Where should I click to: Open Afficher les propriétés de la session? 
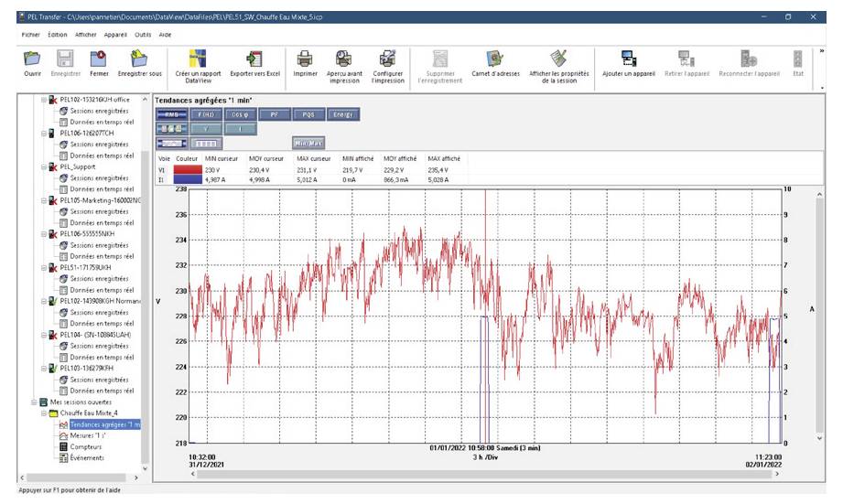[x=559, y=59]
